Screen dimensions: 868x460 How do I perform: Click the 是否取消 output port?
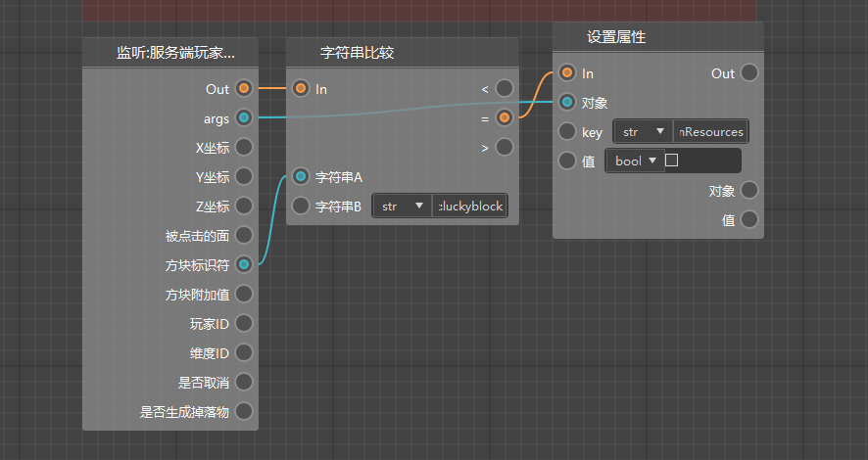click(244, 382)
